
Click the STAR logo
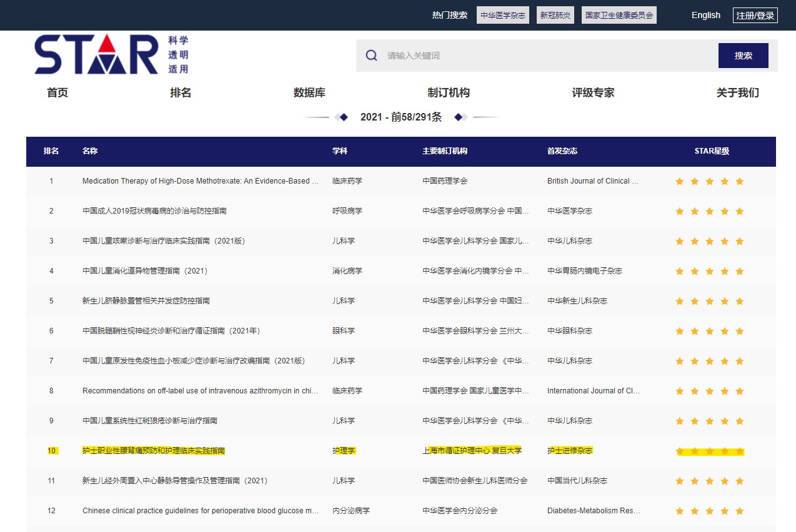pos(94,55)
